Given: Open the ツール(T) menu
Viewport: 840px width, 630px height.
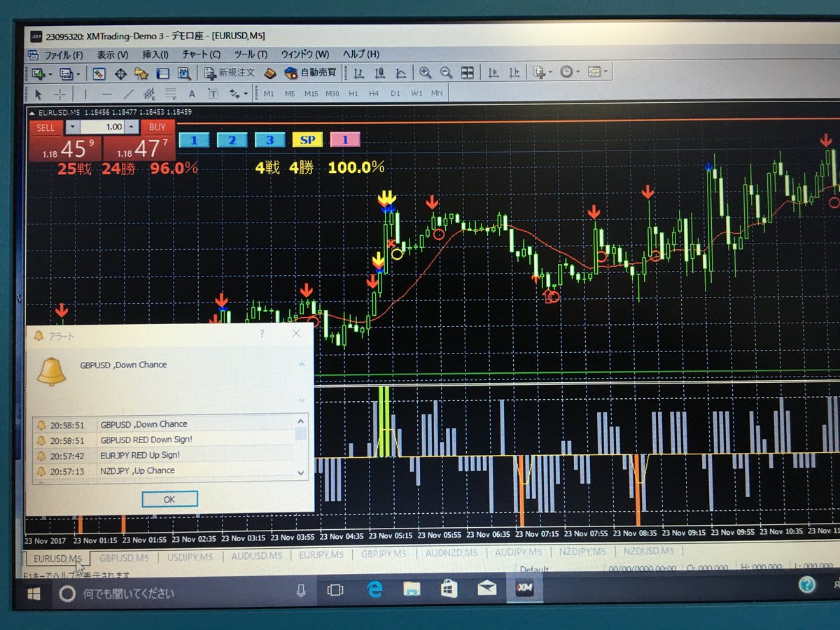Looking at the screenshot, I should (251, 55).
